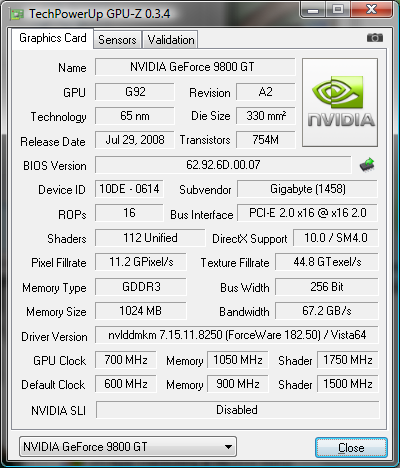Click the ROPs value 16

click(129, 213)
